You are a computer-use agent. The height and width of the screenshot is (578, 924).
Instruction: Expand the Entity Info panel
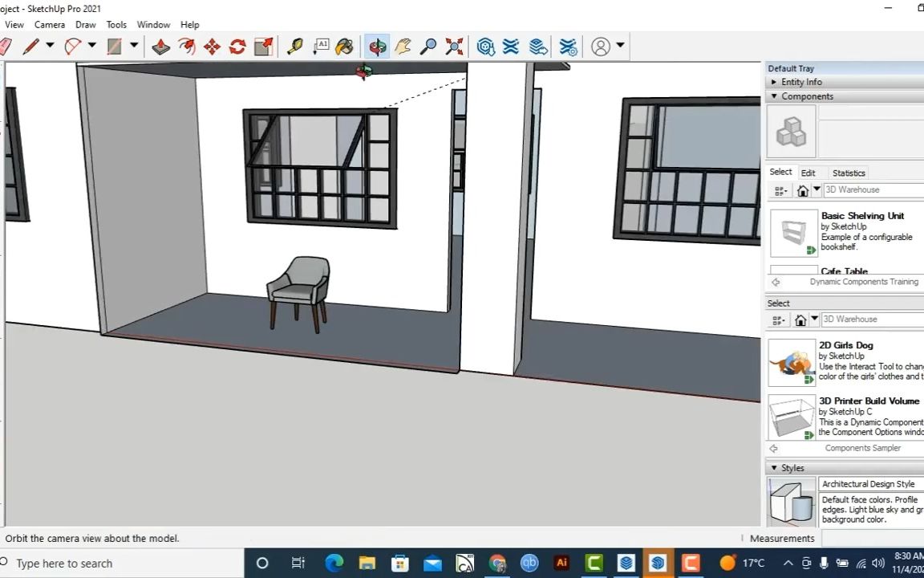[x=774, y=82]
